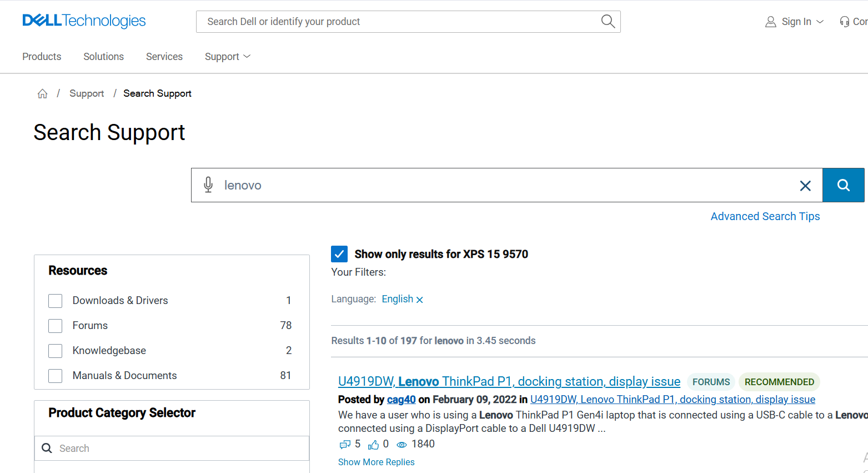
Task: Expand the Support menu dropdown
Action: (x=228, y=57)
